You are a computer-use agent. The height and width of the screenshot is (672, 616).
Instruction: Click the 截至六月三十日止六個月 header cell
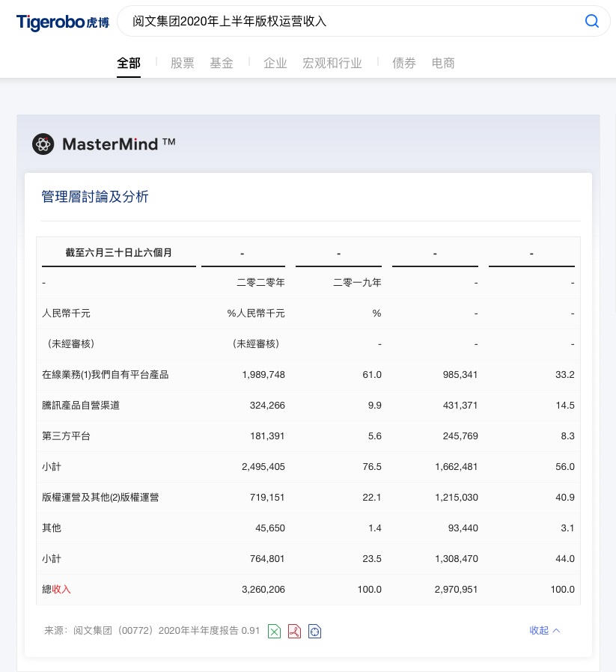(x=119, y=252)
